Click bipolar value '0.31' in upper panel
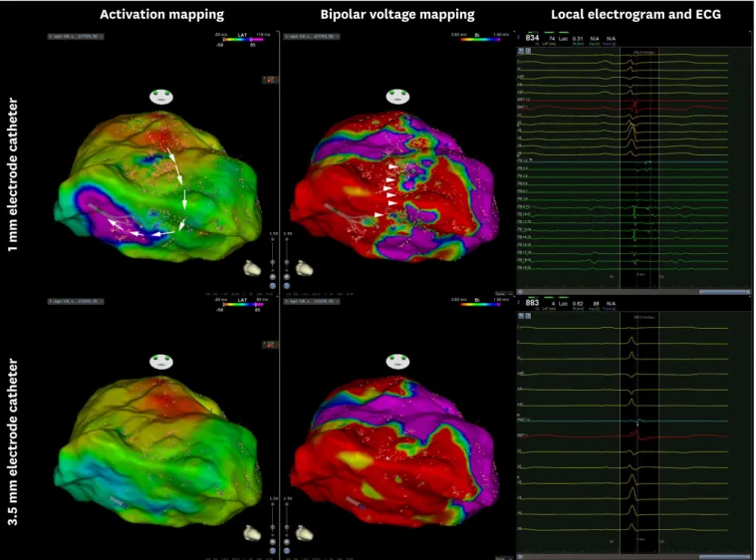The height and width of the screenshot is (560, 756). (x=578, y=38)
